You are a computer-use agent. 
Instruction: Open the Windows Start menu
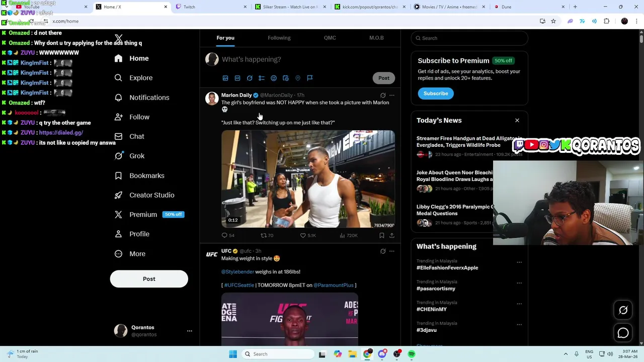click(x=232, y=354)
